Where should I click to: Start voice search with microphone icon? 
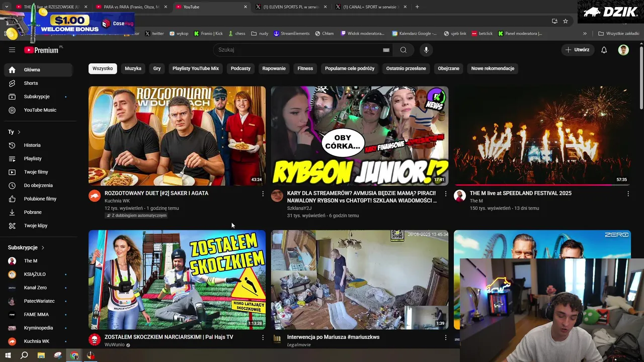tap(426, 50)
